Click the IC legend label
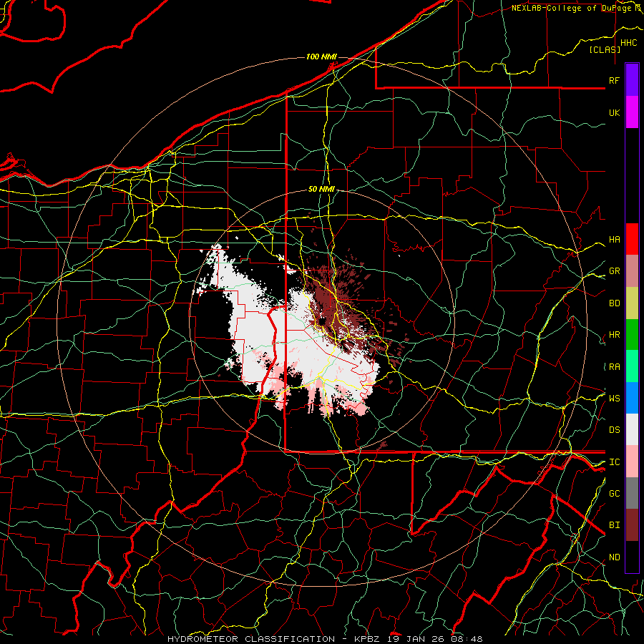 pyautogui.click(x=614, y=462)
